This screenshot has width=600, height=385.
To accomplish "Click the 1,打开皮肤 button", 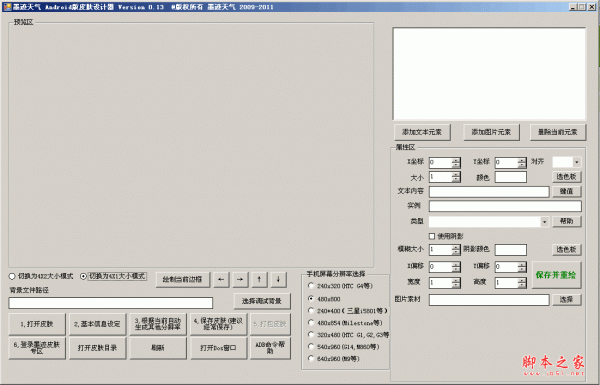I will [x=37, y=324].
